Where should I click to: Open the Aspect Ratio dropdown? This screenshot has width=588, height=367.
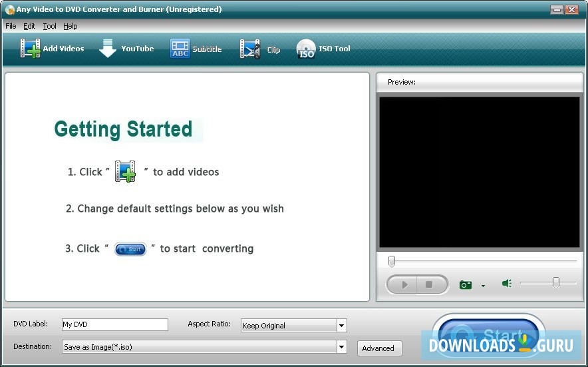tap(342, 325)
